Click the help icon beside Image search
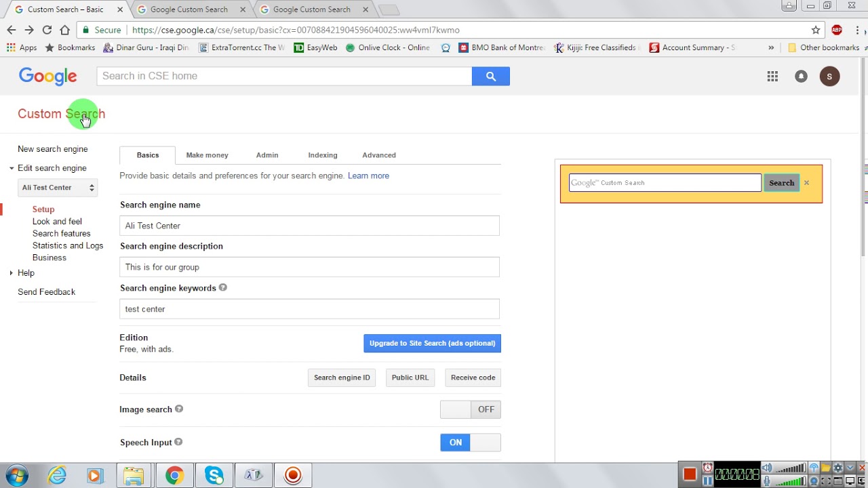Screen dimensions: 868x488 179,409
